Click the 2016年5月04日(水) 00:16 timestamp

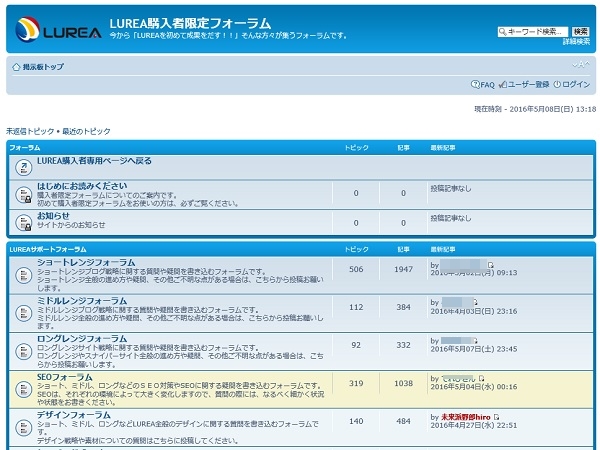click(x=474, y=387)
